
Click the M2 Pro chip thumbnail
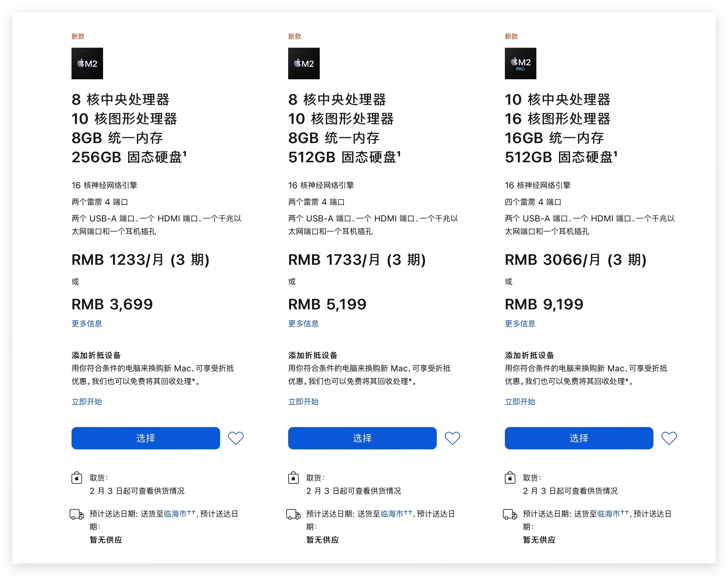point(520,63)
